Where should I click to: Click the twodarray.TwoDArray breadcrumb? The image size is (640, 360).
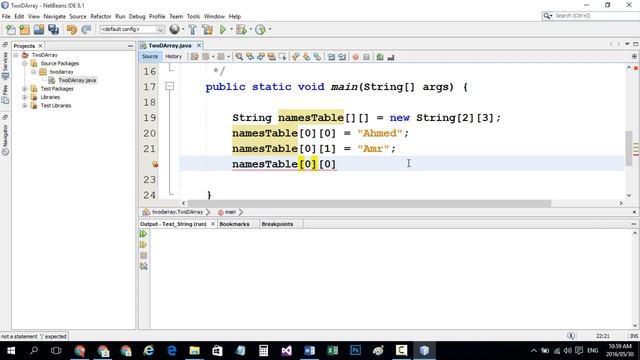point(177,212)
